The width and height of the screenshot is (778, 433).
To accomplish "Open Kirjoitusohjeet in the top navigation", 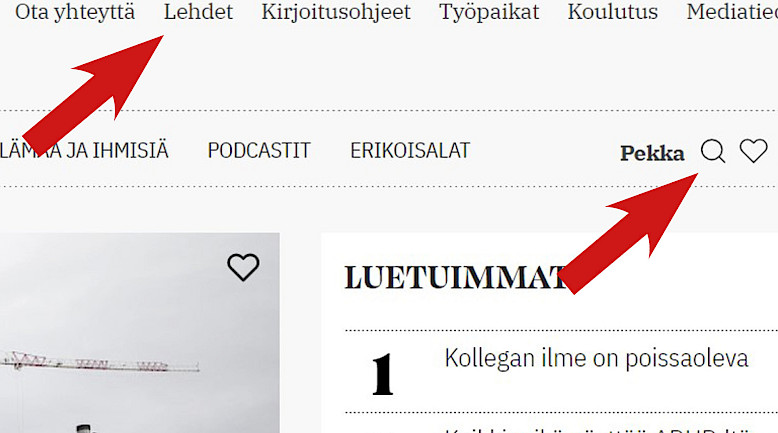I will 336,12.
